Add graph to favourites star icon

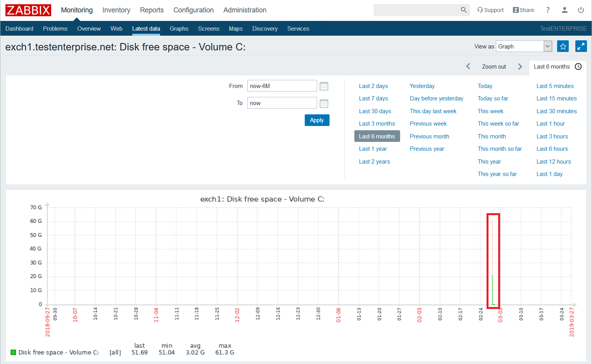tap(563, 47)
